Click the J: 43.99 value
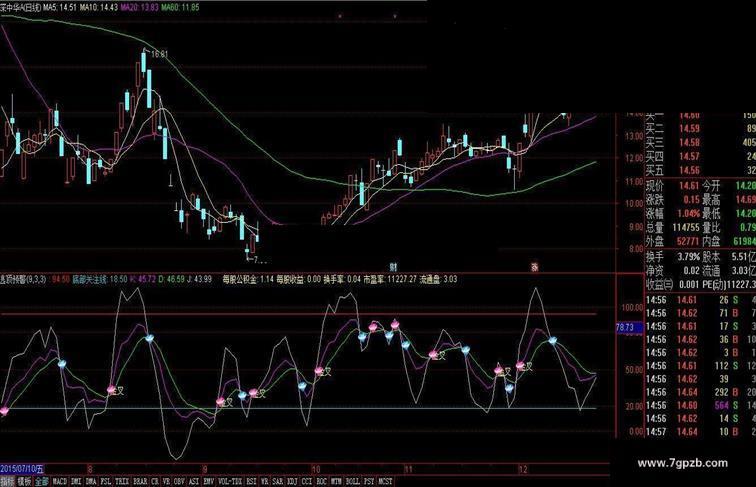 click(x=199, y=279)
